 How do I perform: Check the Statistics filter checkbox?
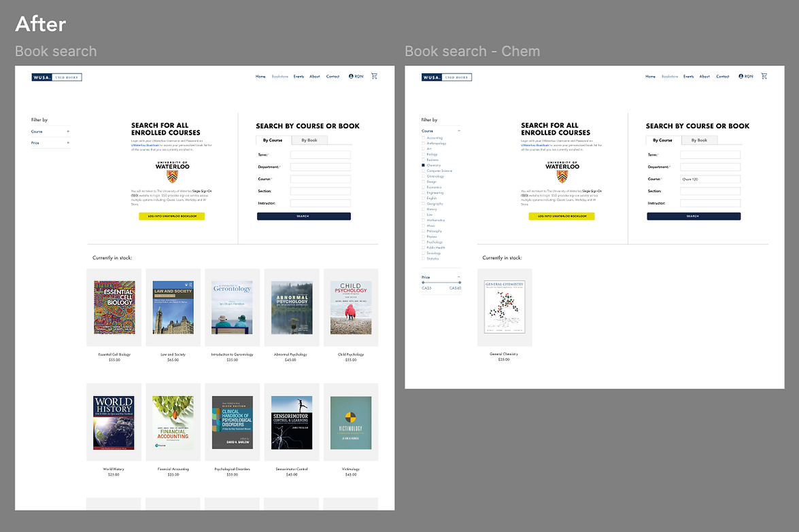click(x=423, y=259)
